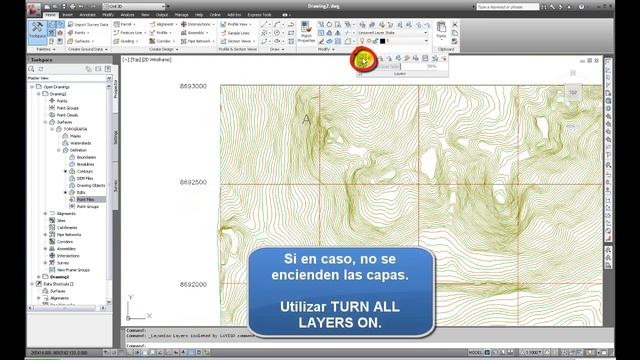Select View Frame Groups tree item
The image size is (640, 360).
pyautogui.click(x=73, y=270)
